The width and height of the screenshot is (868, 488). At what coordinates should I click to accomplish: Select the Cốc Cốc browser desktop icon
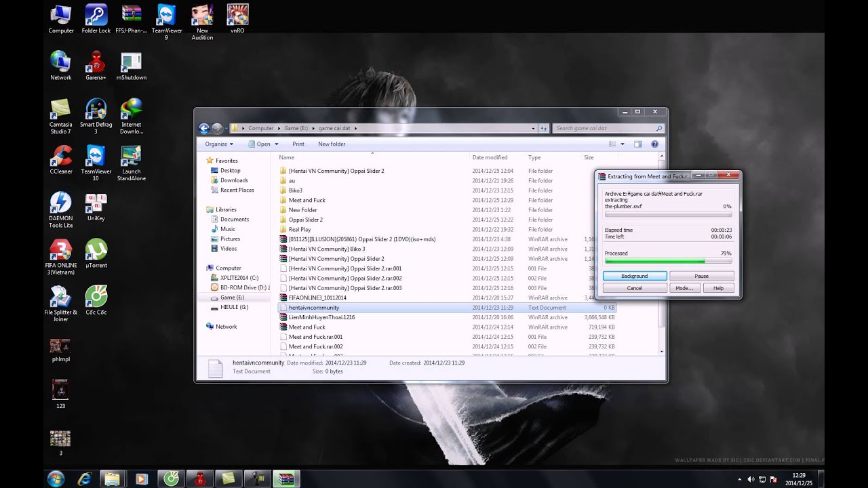[96, 300]
